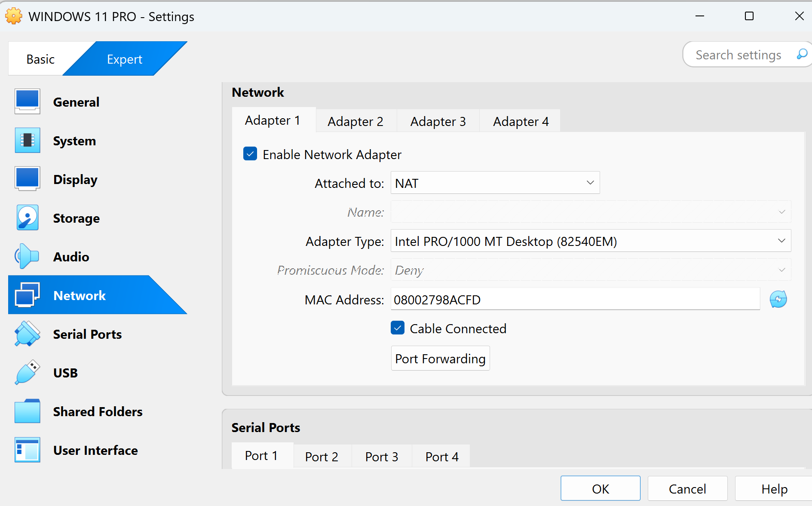
Task: Close the Settings window
Action: pyautogui.click(x=799, y=16)
